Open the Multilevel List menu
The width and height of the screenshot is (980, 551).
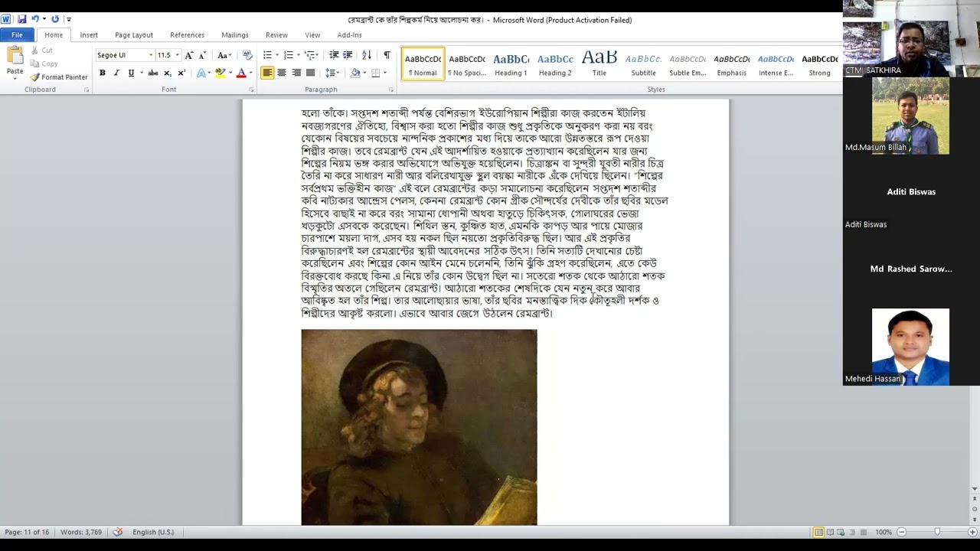312,55
